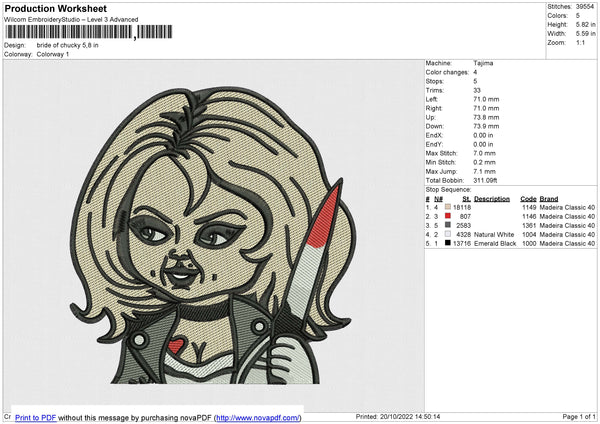Click the 'Brand' column header
The height and width of the screenshot is (424, 600).
click(x=549, y=199)
